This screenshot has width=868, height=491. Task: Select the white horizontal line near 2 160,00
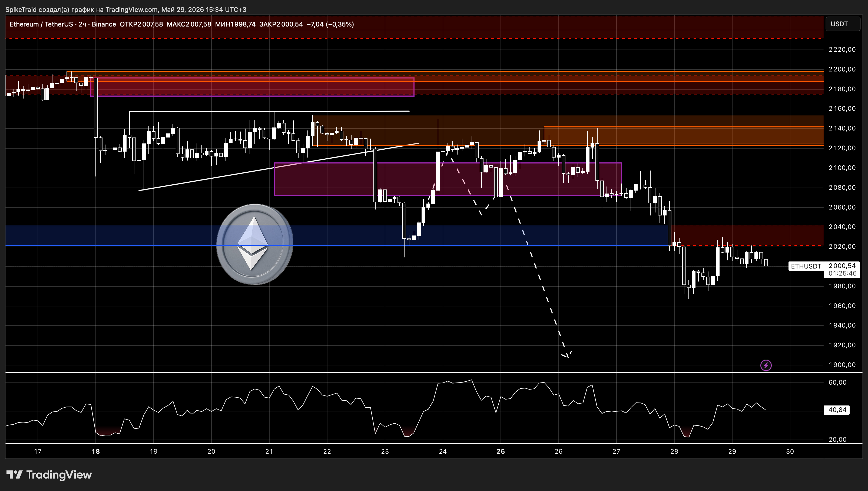[269, 111]
